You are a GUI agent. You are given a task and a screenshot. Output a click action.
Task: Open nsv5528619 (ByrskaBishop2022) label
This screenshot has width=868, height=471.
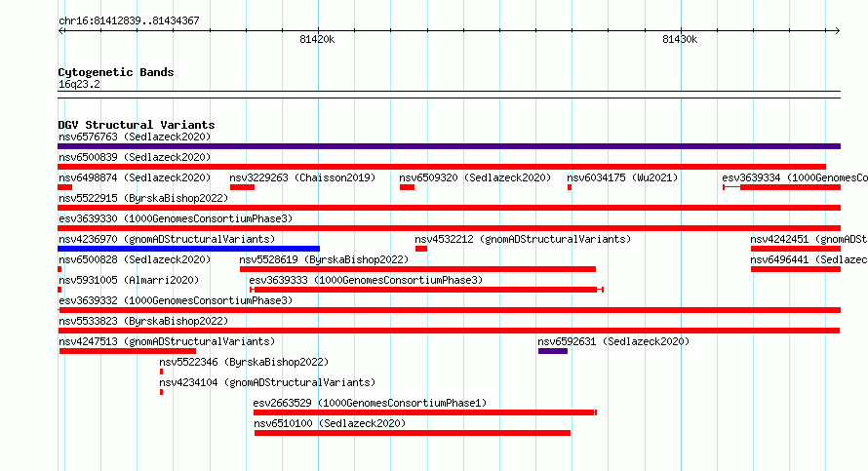(324, 259)
